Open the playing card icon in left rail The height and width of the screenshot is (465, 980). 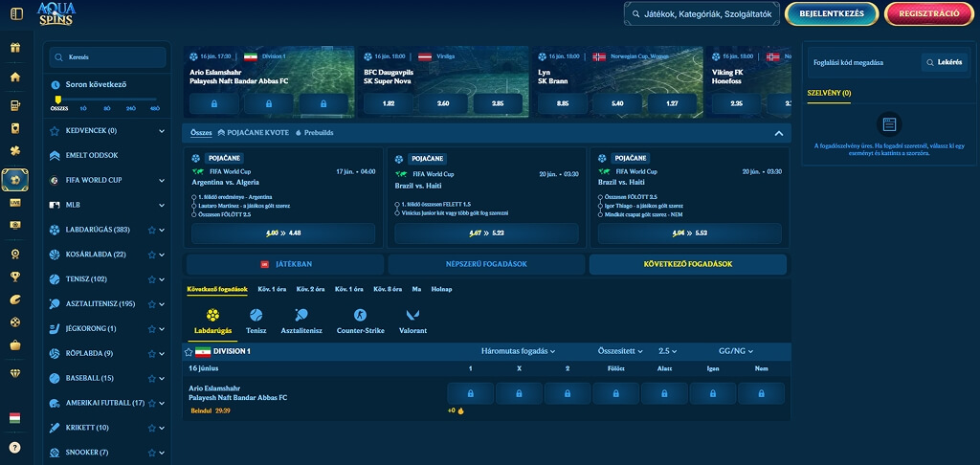(x=15, y=128)
